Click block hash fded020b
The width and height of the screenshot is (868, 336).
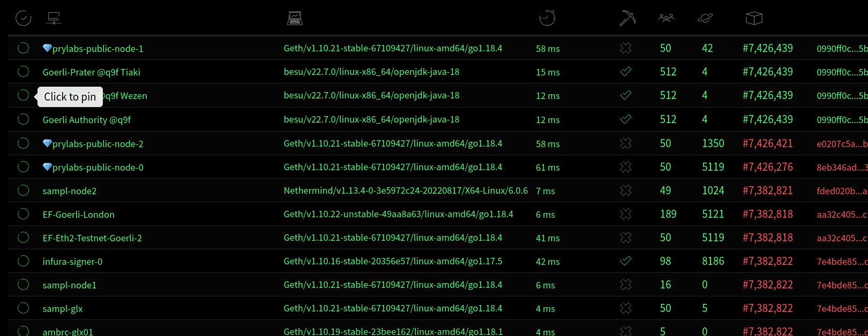point(842,191)
